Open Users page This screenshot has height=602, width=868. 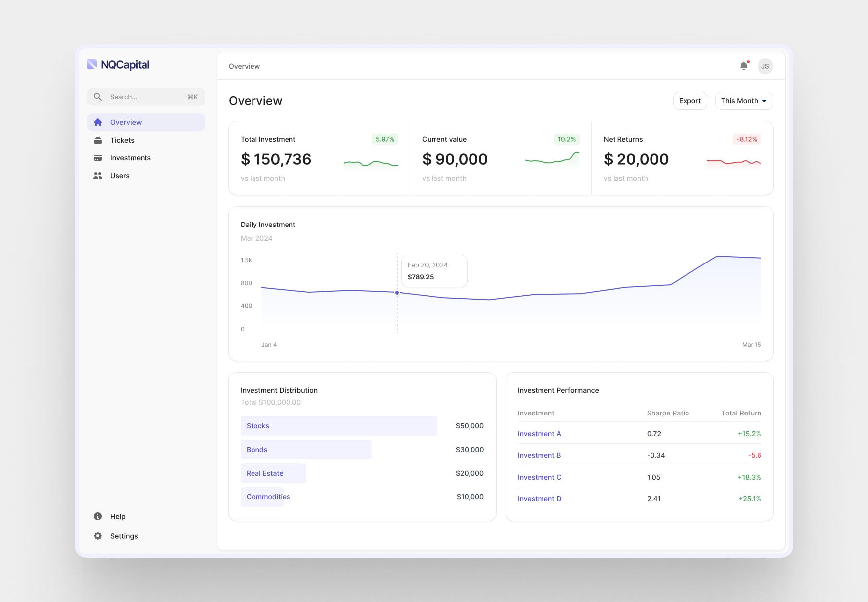(146, 176)
